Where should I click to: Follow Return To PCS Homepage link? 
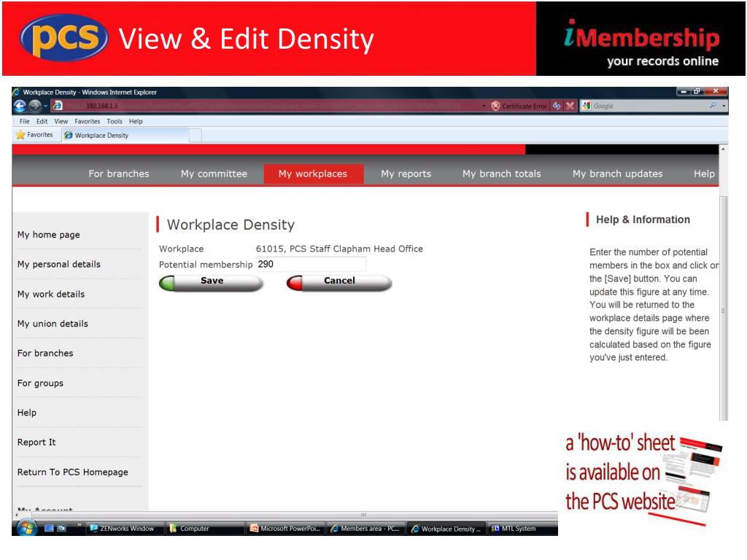(72, 472)
